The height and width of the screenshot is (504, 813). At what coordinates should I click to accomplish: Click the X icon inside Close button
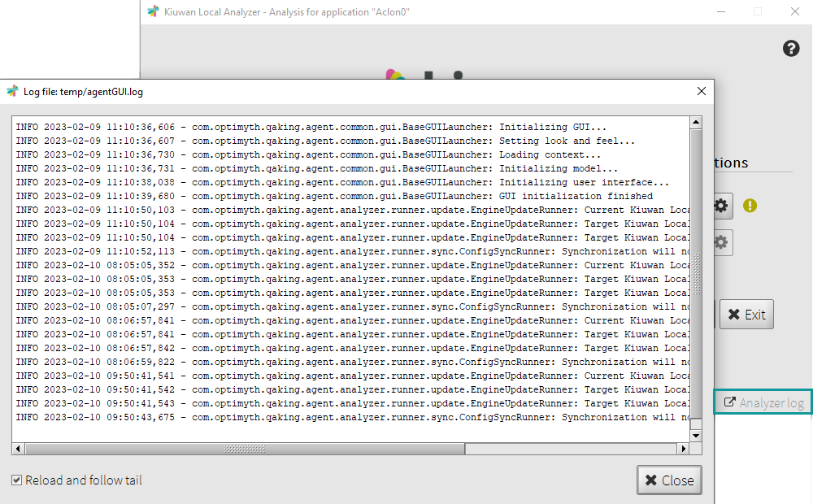tap(652, 480)
